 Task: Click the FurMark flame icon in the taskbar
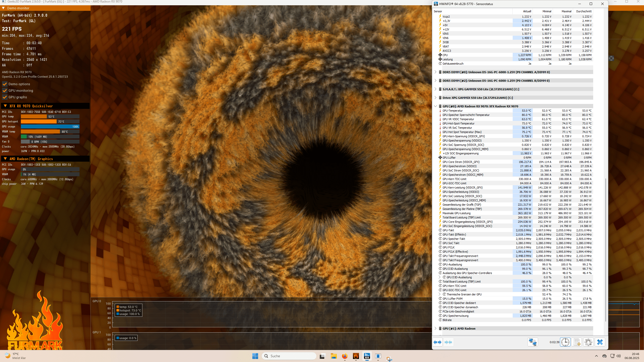coord(356,356)
